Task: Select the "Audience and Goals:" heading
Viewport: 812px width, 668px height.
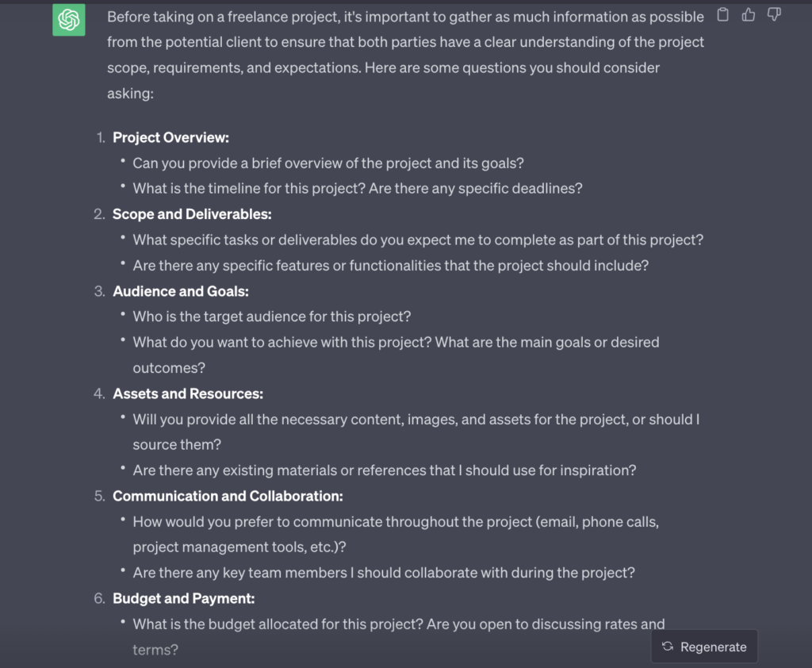Action: [181, 291]
